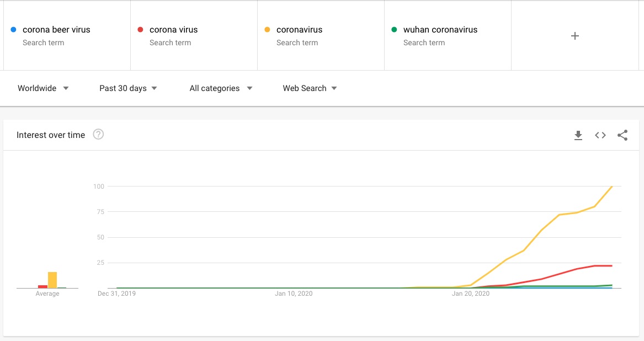Click the Average label under the bars
This screenshot has width=644, height=341.
tap(47, 294)
